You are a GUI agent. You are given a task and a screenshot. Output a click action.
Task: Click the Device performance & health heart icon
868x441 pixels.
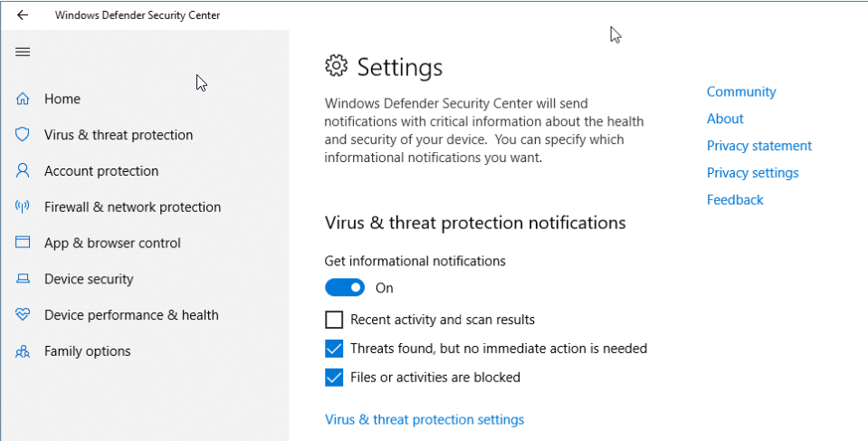(x=23, y=315)
